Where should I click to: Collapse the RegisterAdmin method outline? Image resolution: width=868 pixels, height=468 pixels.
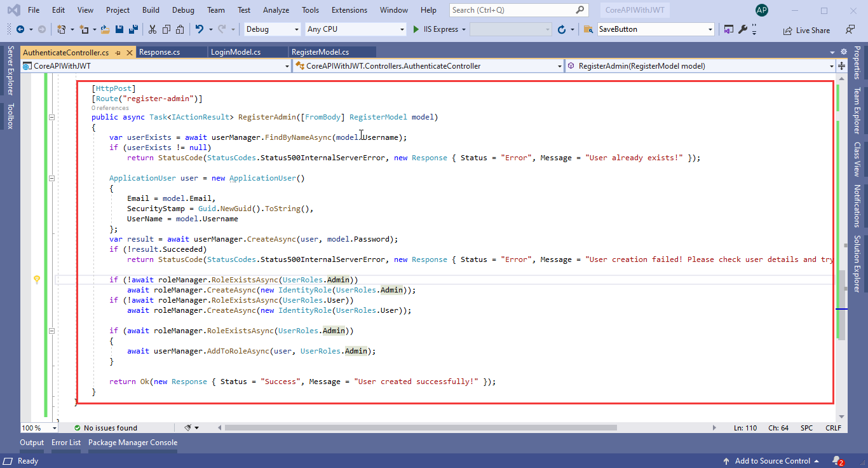pos(51,117)
